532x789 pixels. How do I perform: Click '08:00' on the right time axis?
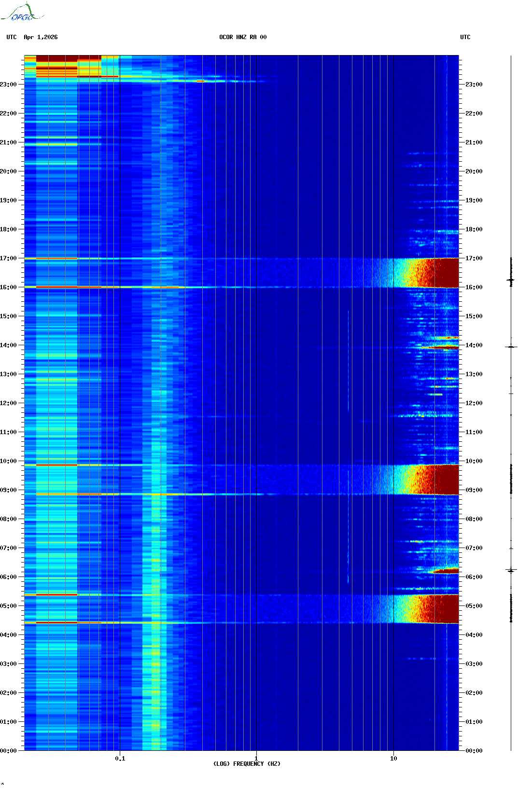coord(474,519)
